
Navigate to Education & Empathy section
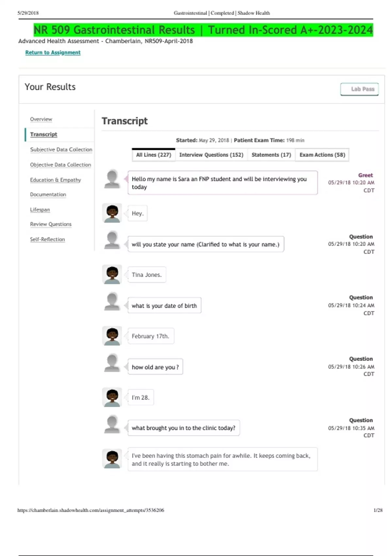(x=55, y=180)
